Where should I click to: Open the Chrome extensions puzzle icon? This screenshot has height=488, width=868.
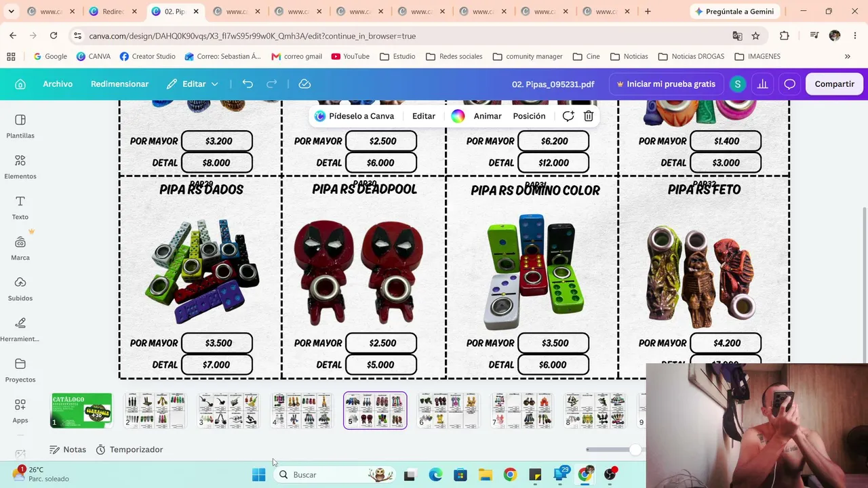tap(785, 36)
